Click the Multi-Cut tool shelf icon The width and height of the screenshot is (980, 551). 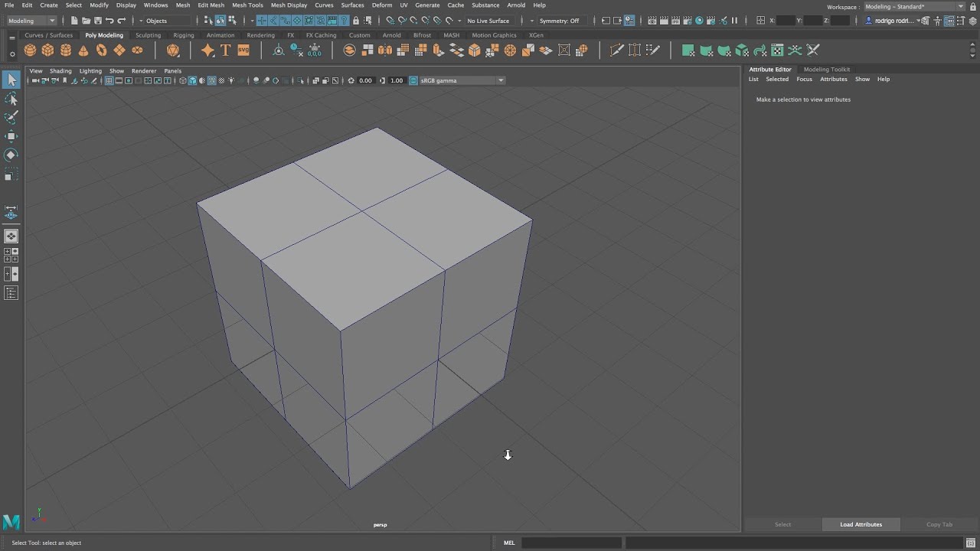pos(616,51)
